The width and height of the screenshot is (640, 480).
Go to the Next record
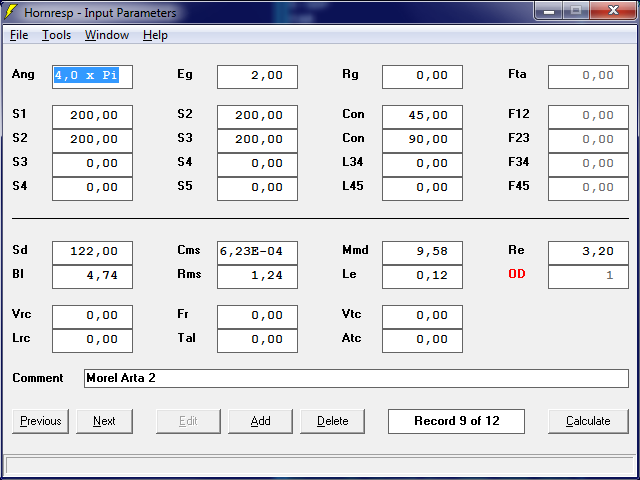(104, 421)
